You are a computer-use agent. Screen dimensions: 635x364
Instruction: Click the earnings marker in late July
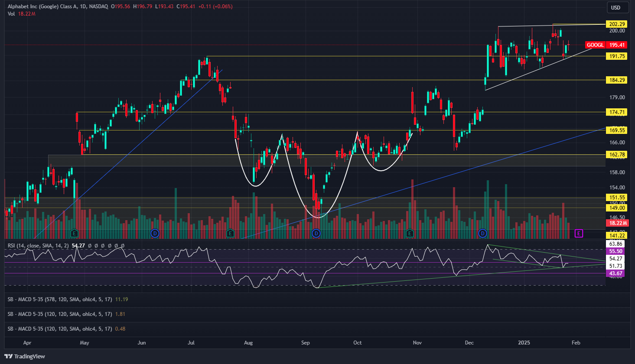(230, 234)
